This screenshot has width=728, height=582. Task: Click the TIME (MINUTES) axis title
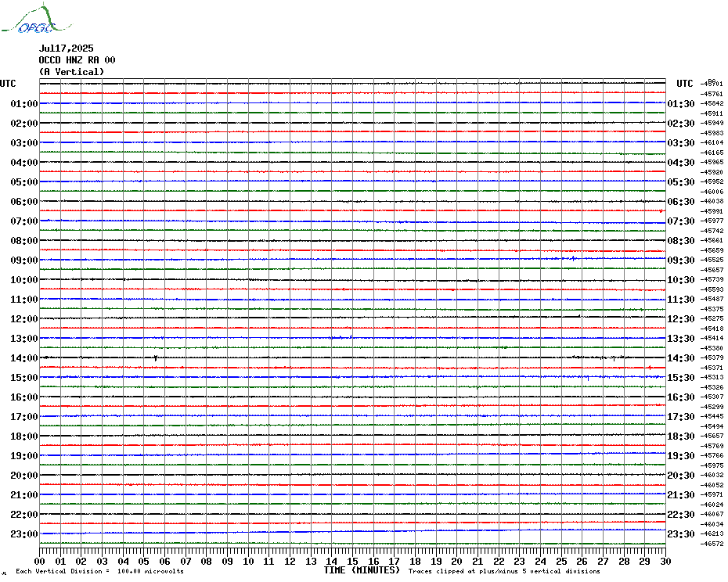click(x=362, y=570)
